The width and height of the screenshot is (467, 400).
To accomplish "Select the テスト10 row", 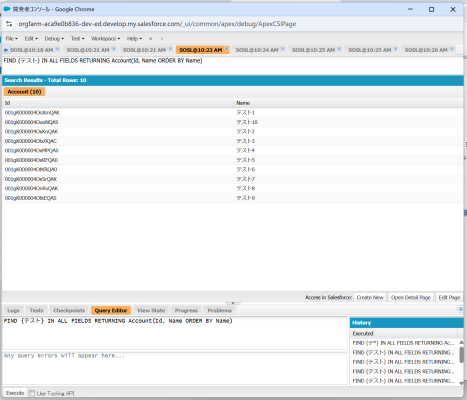I will point(233,122).
